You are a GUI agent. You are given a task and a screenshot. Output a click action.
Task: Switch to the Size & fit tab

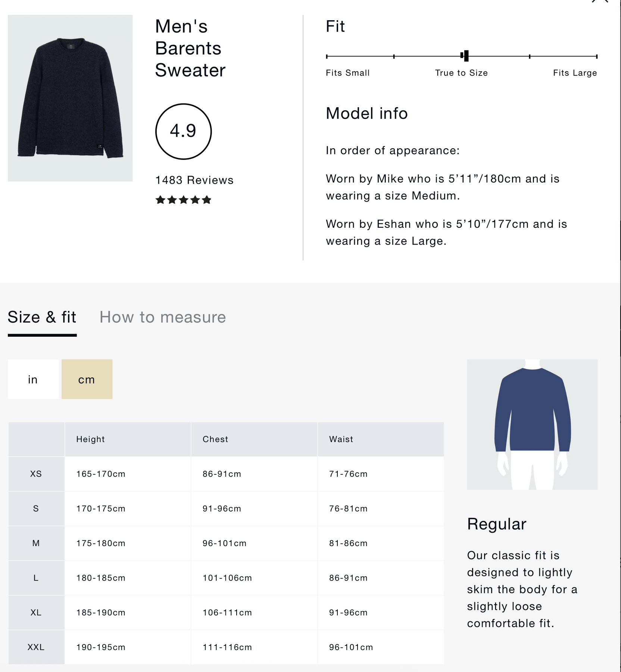[x=42, y=317]
